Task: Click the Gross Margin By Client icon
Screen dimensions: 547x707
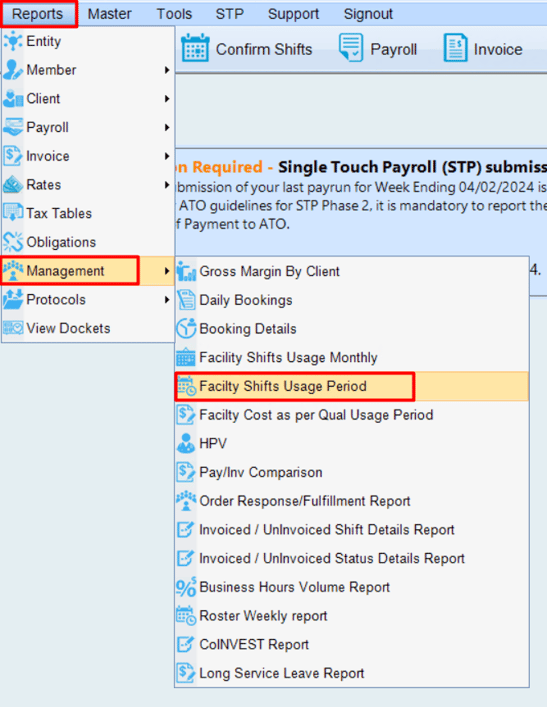Action: pyautogui.click(x=186, y=271)
